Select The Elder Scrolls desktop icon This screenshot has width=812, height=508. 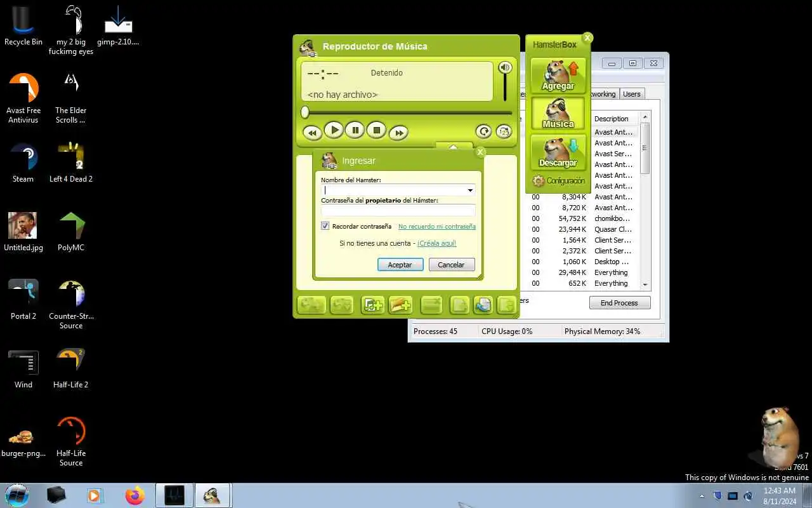pyautogui.click(x=71, y=98)
